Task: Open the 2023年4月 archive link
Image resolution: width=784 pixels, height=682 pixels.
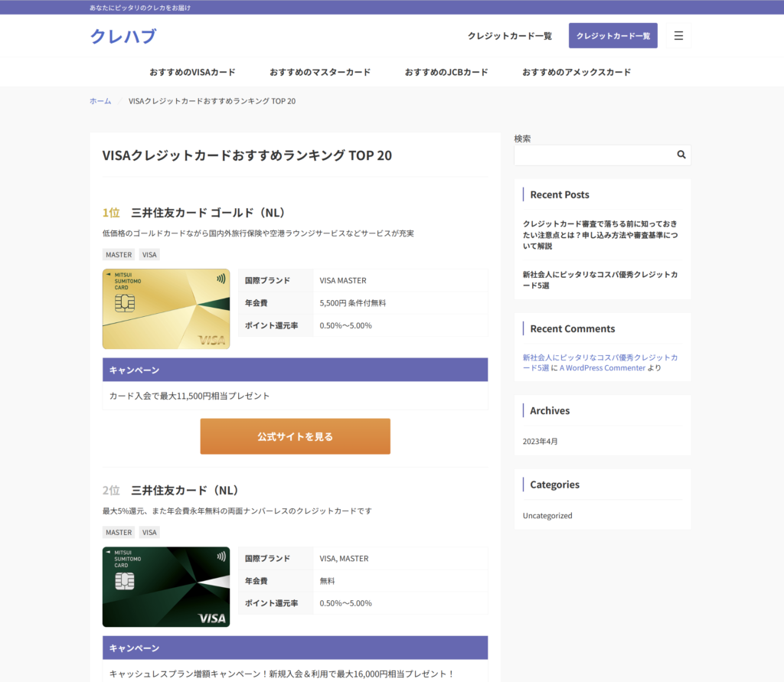Action: point(540,442)
